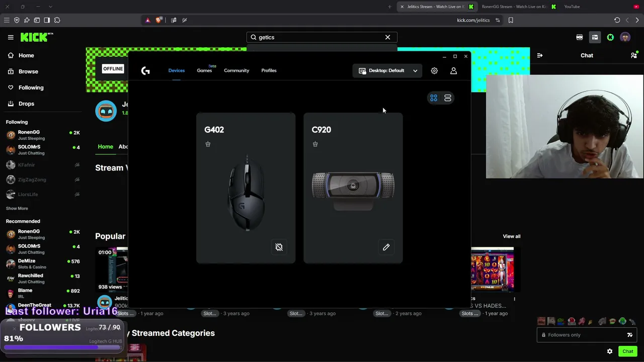Open Rawchilled in Recommended channels

43,279
